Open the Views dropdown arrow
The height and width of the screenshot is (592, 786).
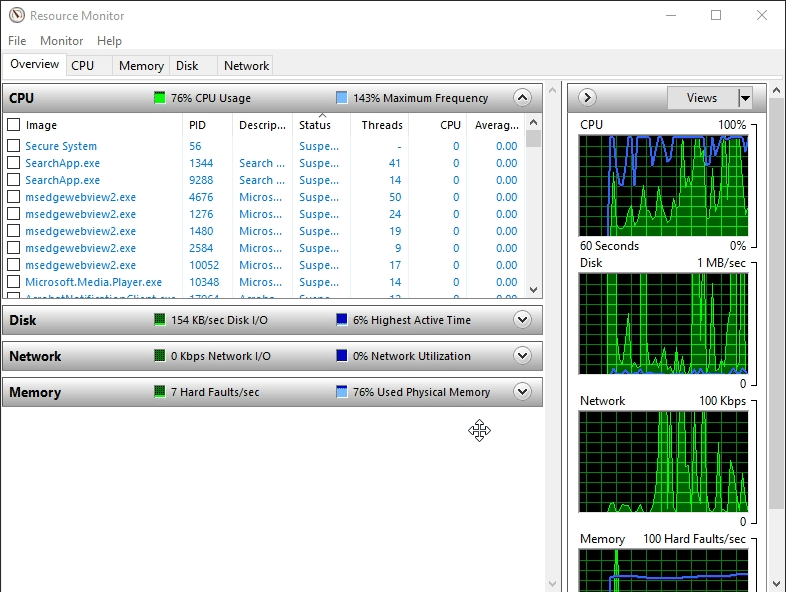click(745, 98)
